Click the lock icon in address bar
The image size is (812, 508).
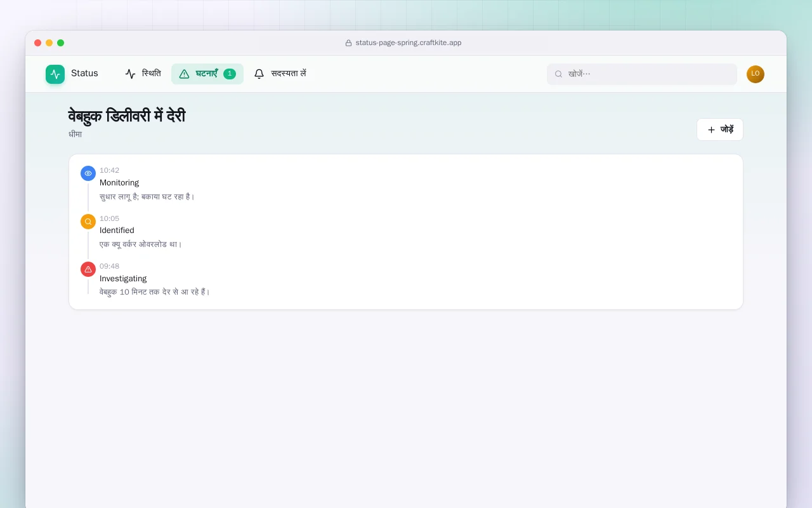[348, 43]
